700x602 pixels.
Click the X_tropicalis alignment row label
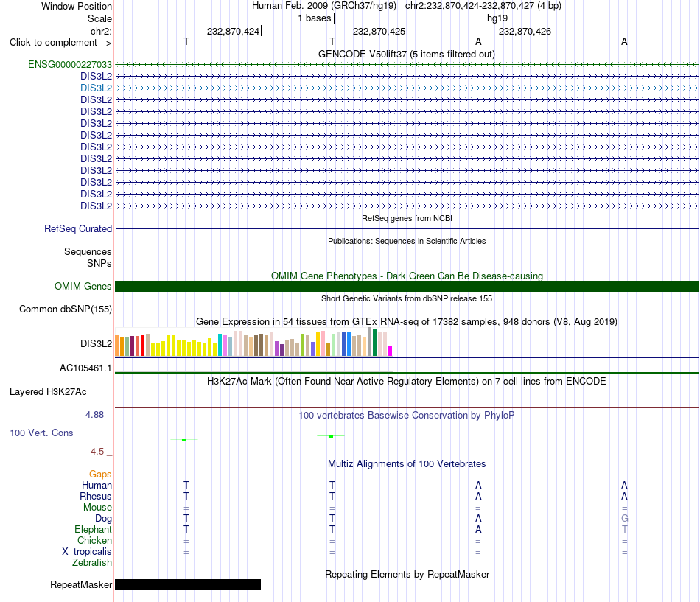click(87, 552)
